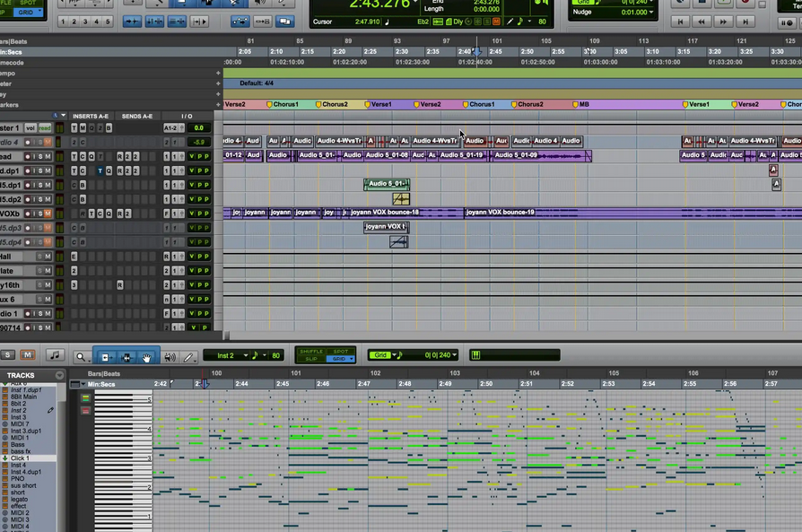Click the Fast Forward transport button
This screenshot has width=802, height=532.
coord(723,22)
